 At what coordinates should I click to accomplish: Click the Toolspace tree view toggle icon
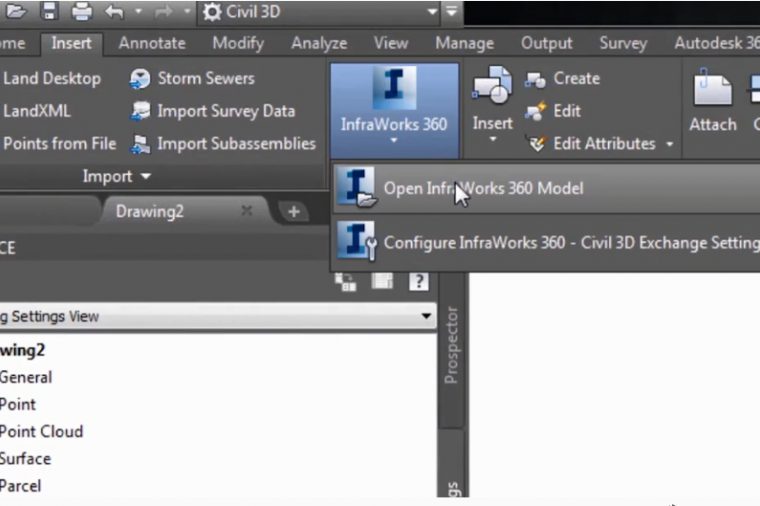346,282
